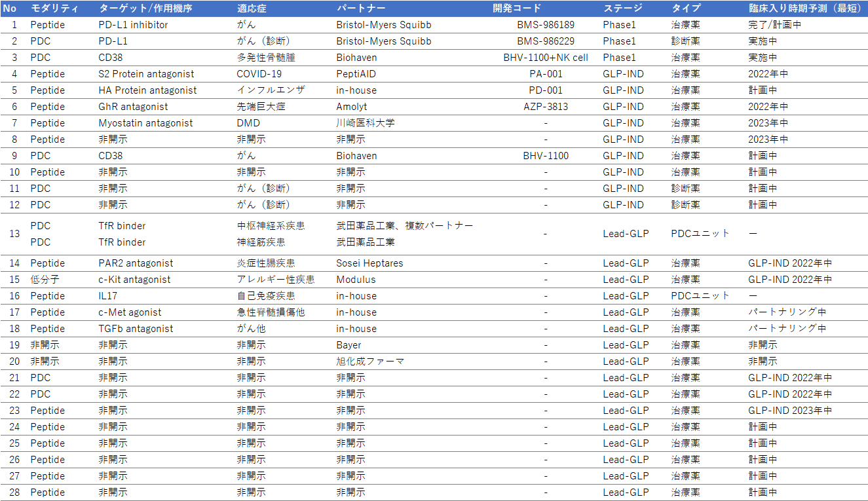Select the 神経筋疾患 indication cell
The width and height of the screenshot is (868, 501).
tap(261, 242)
